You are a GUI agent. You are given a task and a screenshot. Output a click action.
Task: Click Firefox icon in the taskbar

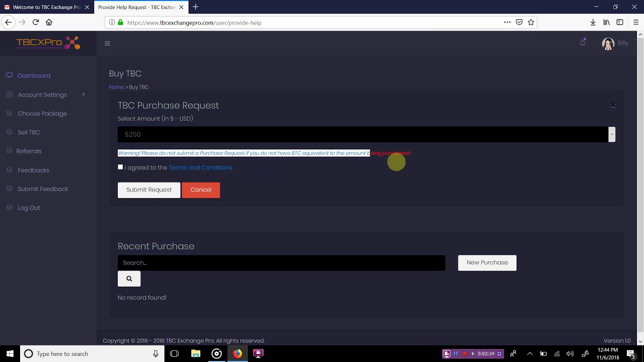237,353
